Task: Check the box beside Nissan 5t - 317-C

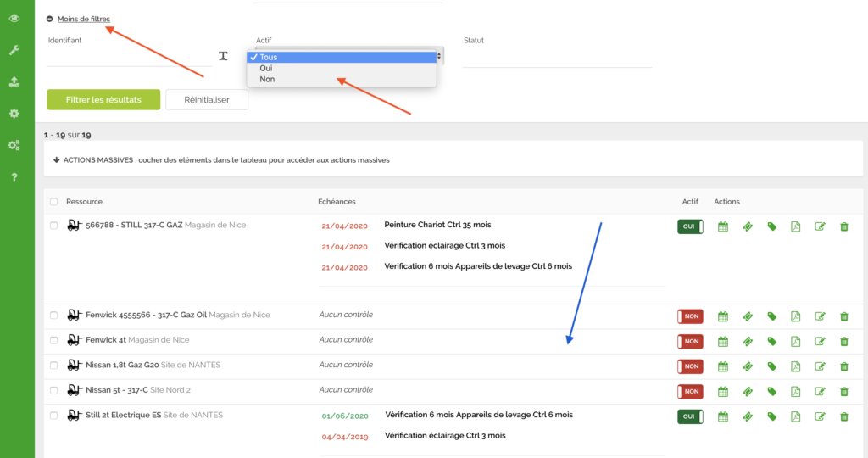Action: [x=54, y=391]
